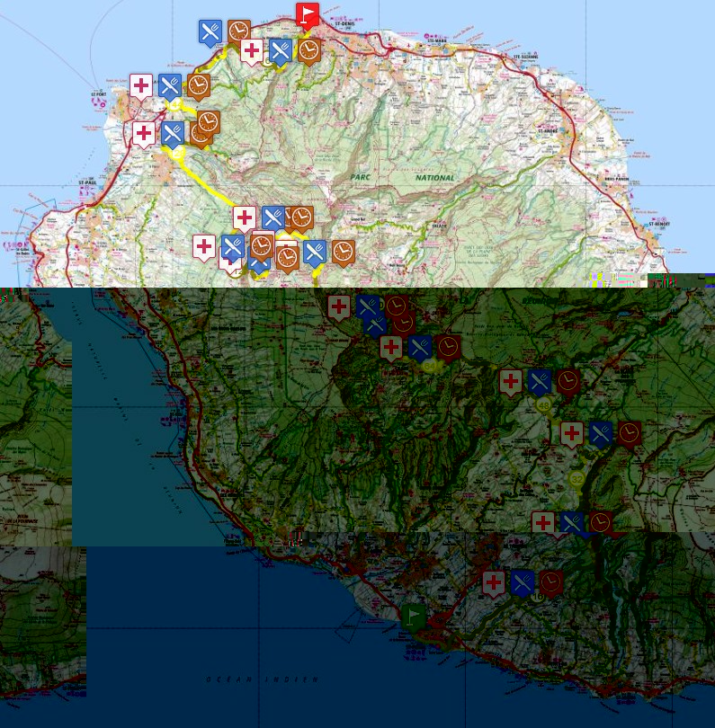The height and width of the screenshot is (728, 715).
Task: Click the BRAS-PANON town label
Action: [616, 179]
